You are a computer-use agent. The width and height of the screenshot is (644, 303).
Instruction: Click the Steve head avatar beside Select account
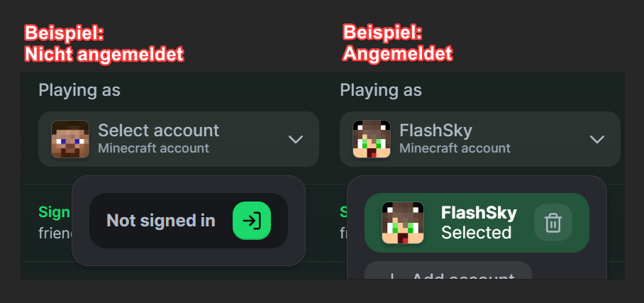click(70, 139)
